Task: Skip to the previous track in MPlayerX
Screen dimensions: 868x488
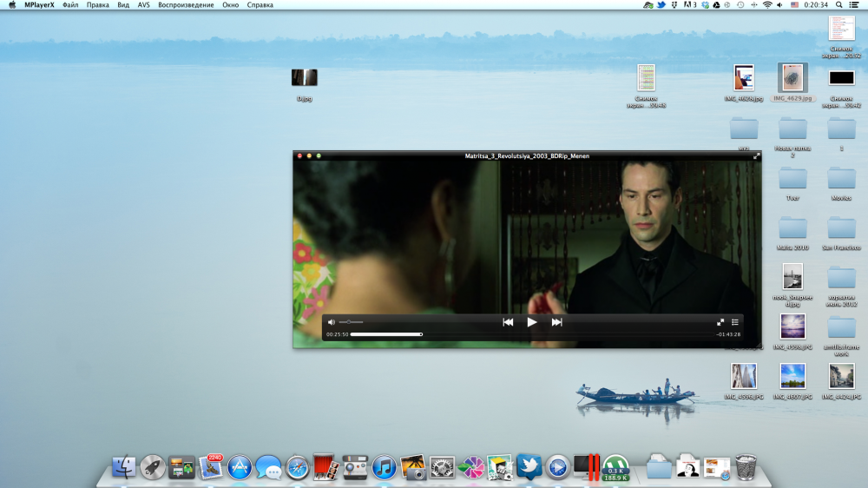Action: click(508, 322)
